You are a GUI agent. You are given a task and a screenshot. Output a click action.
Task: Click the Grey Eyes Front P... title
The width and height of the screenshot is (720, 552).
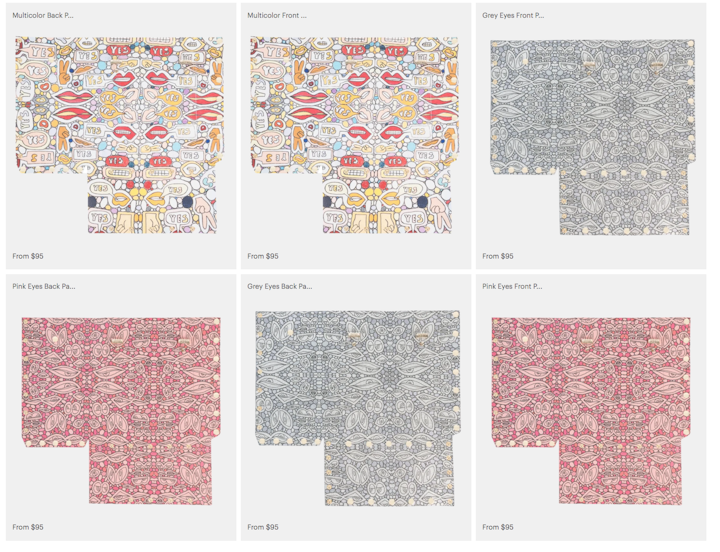pos(513,15)
